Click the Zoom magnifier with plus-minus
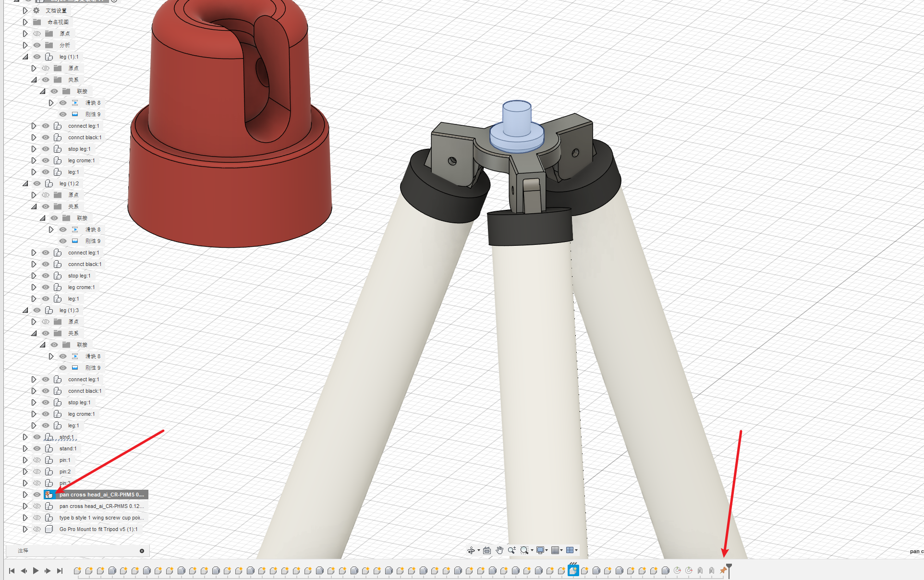Screen dimensions: 924x580 click(x=512, y=550)
